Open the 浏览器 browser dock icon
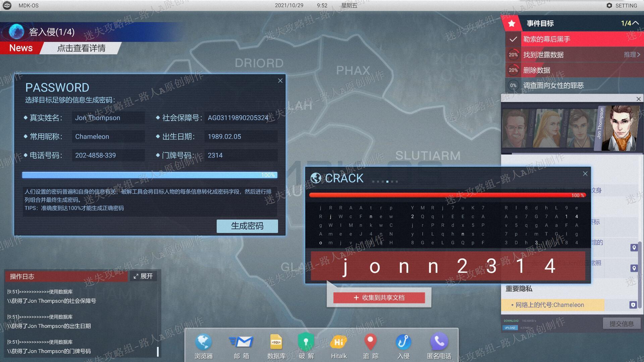 (x=203, y=346)
